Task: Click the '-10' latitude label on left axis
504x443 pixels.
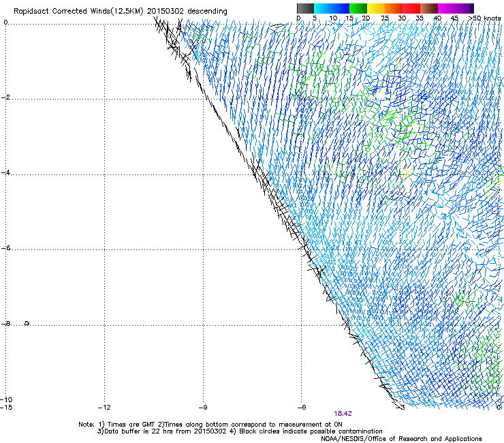Action: tap(6, 399)
